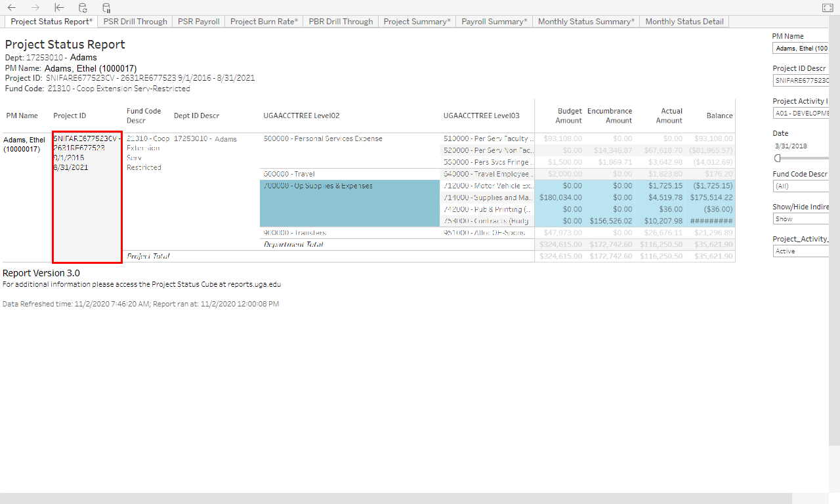Click the Undo back arrow icon
Image resolution: width=840 pixels, height=504 pixels.
[x=11, y=8]
